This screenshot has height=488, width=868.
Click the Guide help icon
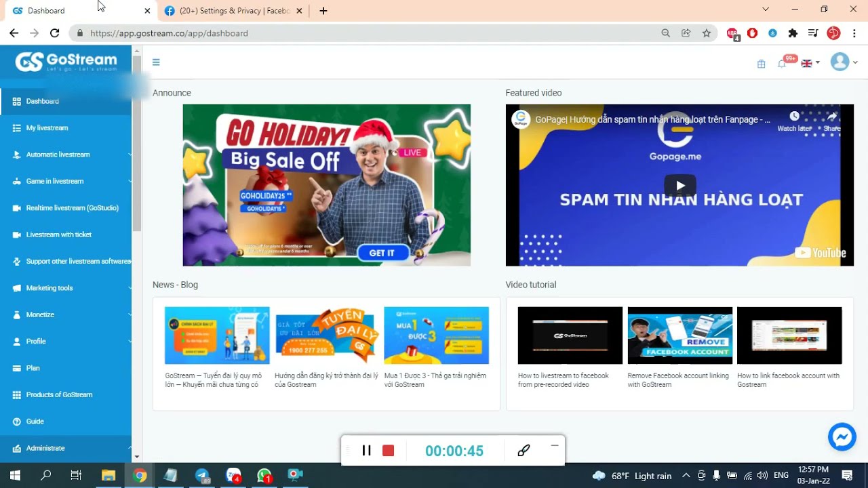(x=17, y=422)
